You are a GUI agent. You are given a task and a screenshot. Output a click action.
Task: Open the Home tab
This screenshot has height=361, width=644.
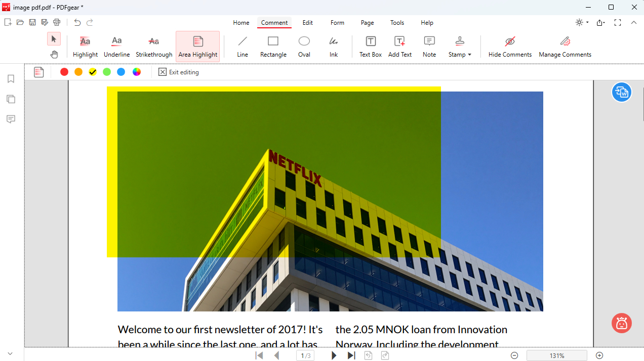[241, 23]
